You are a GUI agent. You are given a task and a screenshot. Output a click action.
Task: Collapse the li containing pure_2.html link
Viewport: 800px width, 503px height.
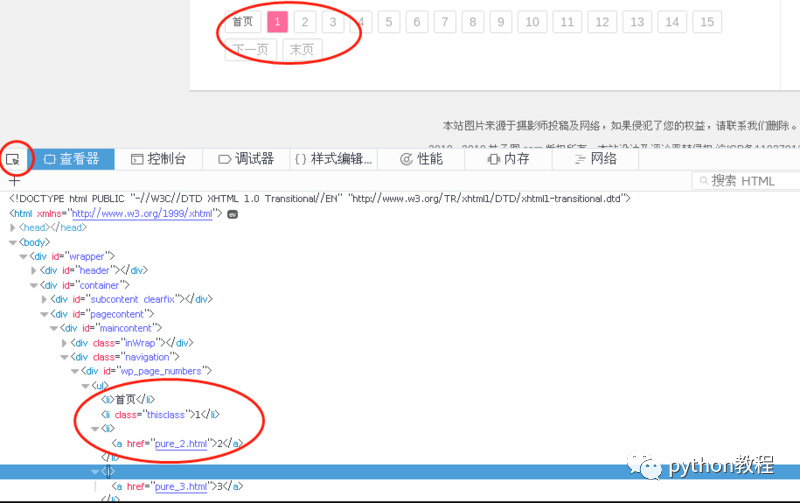coord(95,429)
